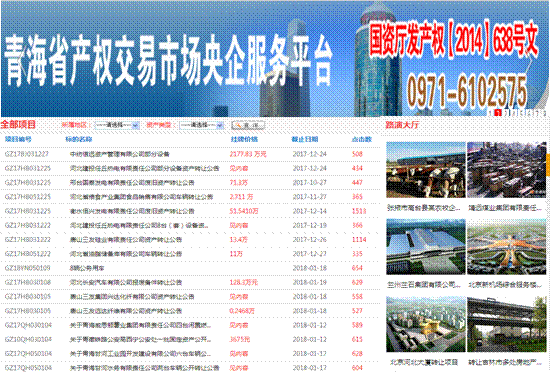The height and width of the screenshot is (374, 550).
Task: Click the search button with magnifier icon
Action: coord(248,125)
